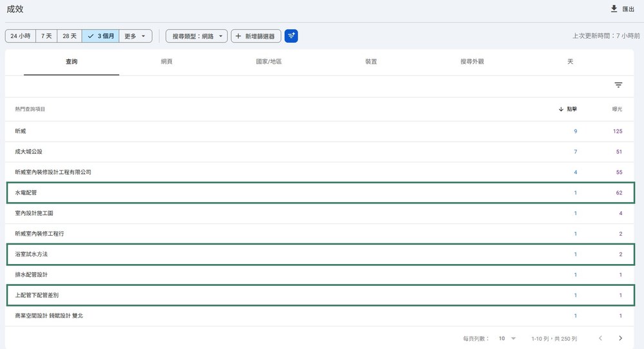This screenshot has height=349, width=644.
Task: Click the 室內設計施工圖 query row
Action: 319,213
